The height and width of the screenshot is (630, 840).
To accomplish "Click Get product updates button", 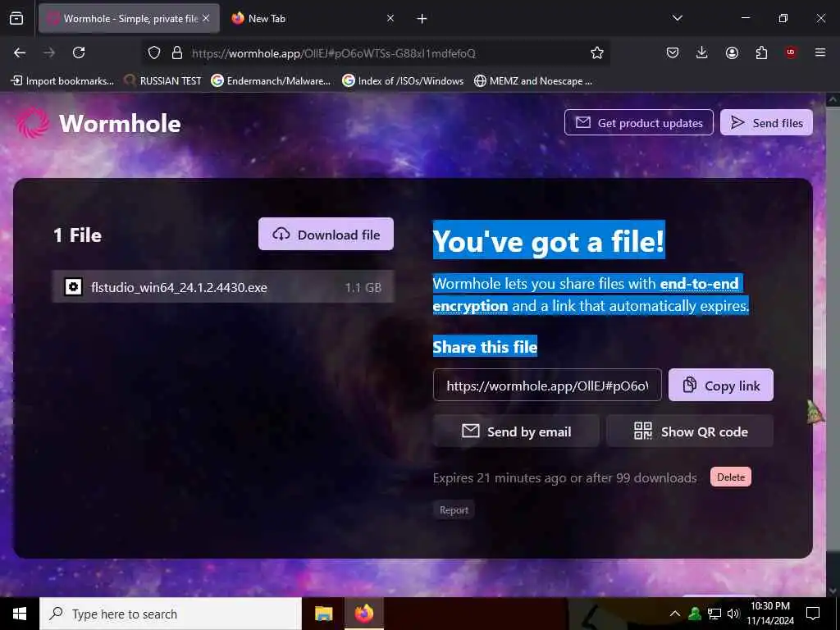I will (x=638, y=123).
